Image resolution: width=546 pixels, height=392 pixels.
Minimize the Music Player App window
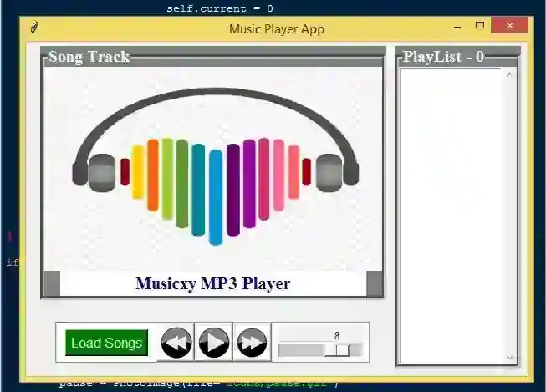point(457,27)
